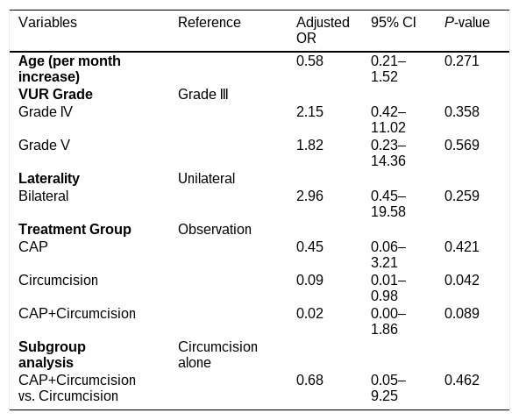Select the Reference column header
The width and height of the screenshot is (519, 420).
tap(210, 23)
